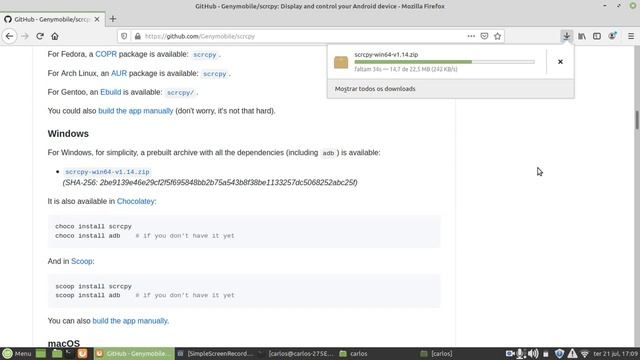Close the GitHub scrcpy tab
The width and height of the screenshot is (640, 360).
(x=97, y=19)
